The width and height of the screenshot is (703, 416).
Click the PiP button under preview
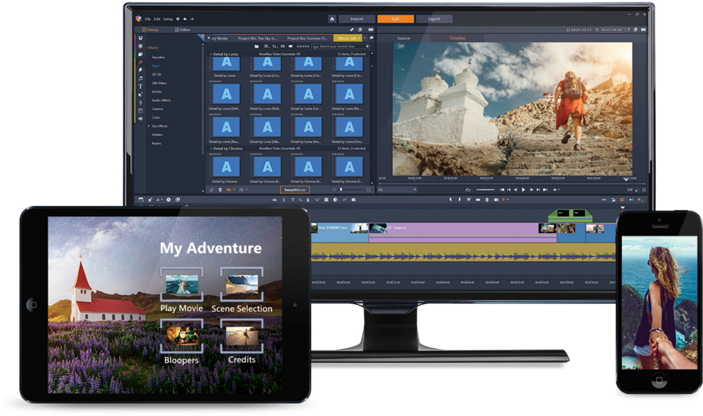pyautogui.click(x=629, y=190)
